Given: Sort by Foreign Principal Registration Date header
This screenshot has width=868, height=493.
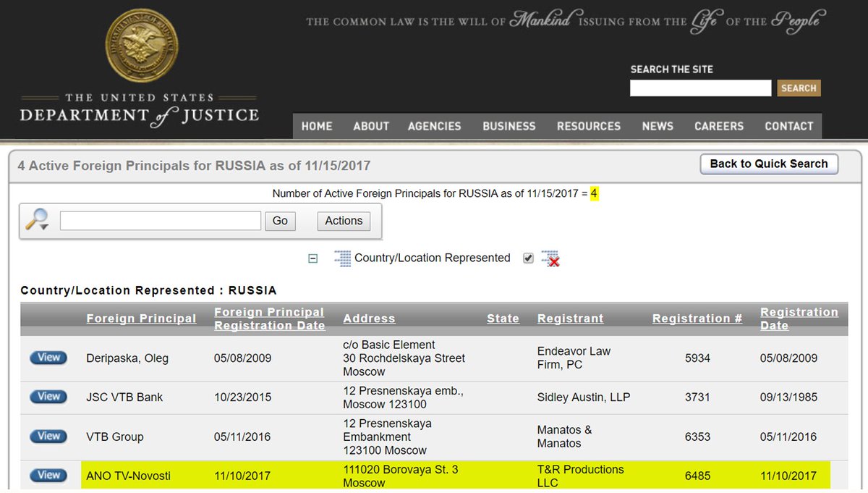Looking at the screenshot, I should click(270, 319).
